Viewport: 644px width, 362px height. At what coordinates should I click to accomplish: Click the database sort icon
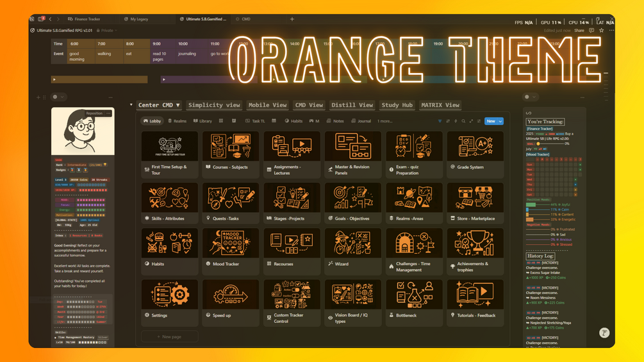pyautogui.click(x=448, y=121)
